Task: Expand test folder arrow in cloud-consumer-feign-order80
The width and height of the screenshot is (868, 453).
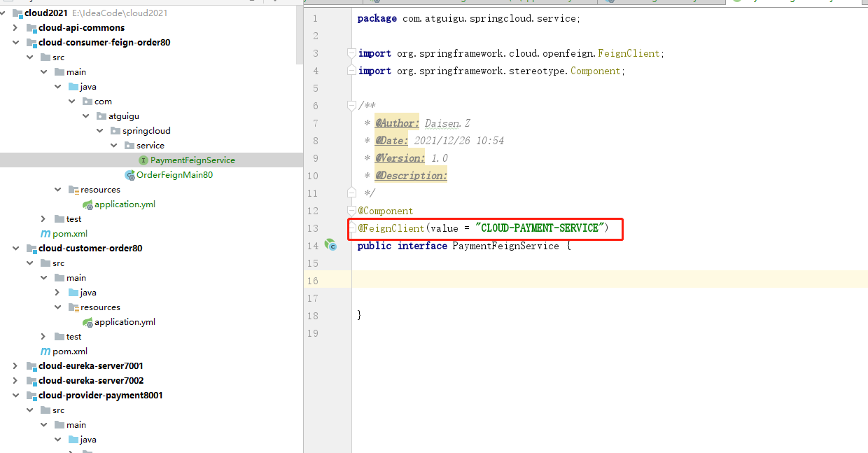Action: click(x=43, y=219)
